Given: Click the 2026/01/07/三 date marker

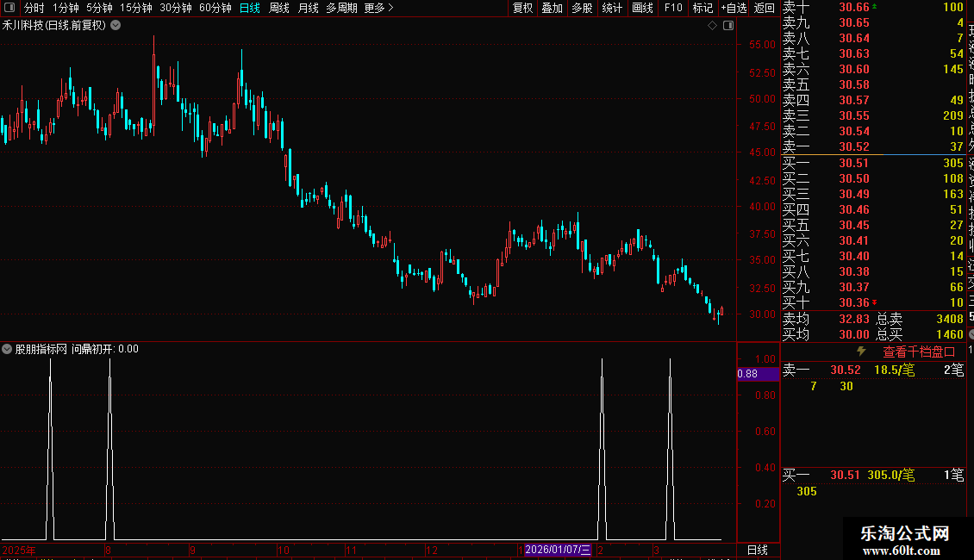Looking at the screenshot, I should click(558, 550).
